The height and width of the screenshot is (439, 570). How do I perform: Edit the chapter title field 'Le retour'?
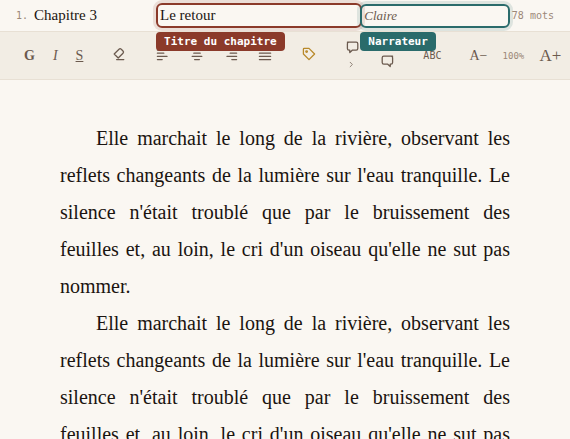click(x=258, y=16)
